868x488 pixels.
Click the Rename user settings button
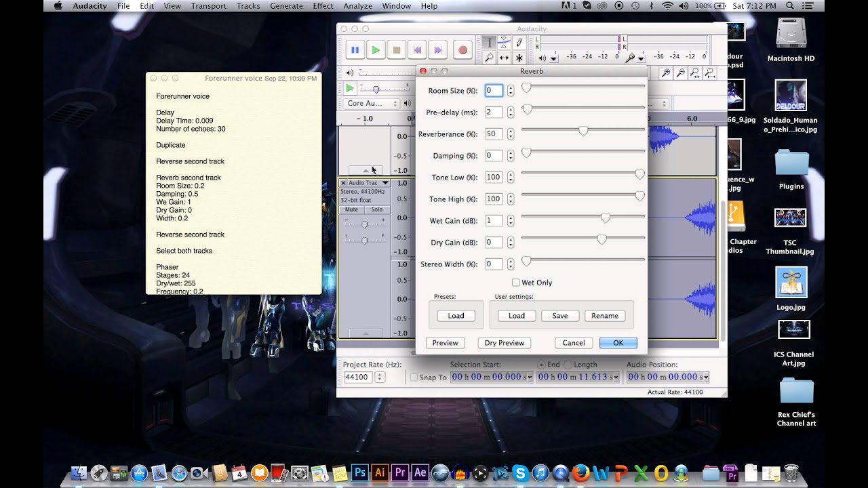(x=604, y=316)
